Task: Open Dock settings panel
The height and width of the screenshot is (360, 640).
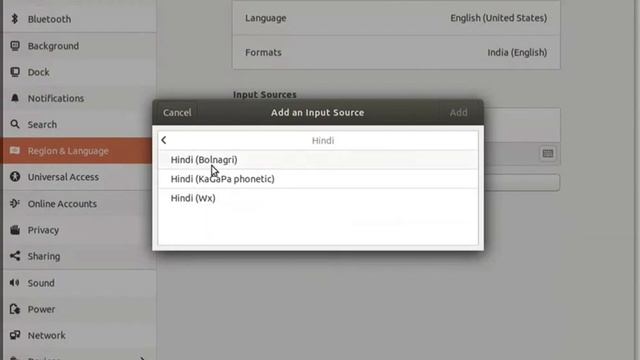Action: (79, 72)
